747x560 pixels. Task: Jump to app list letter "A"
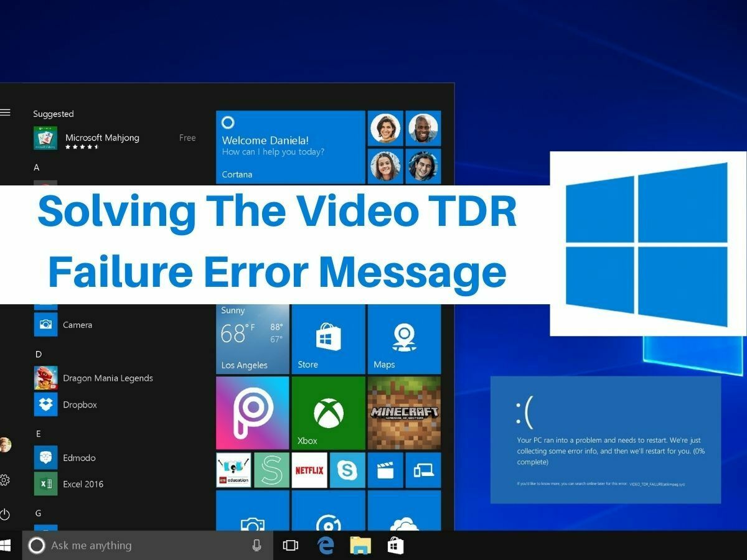37,167
